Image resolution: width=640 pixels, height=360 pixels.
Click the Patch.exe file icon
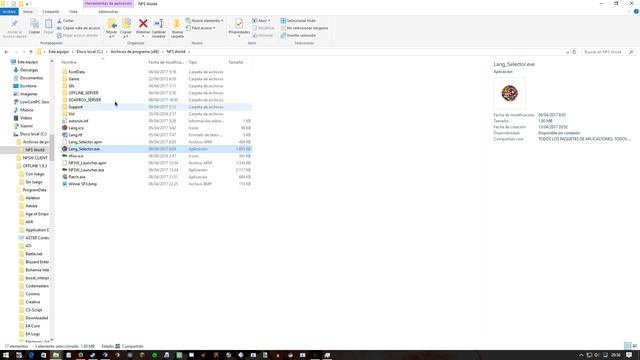(x=64, y=177)
